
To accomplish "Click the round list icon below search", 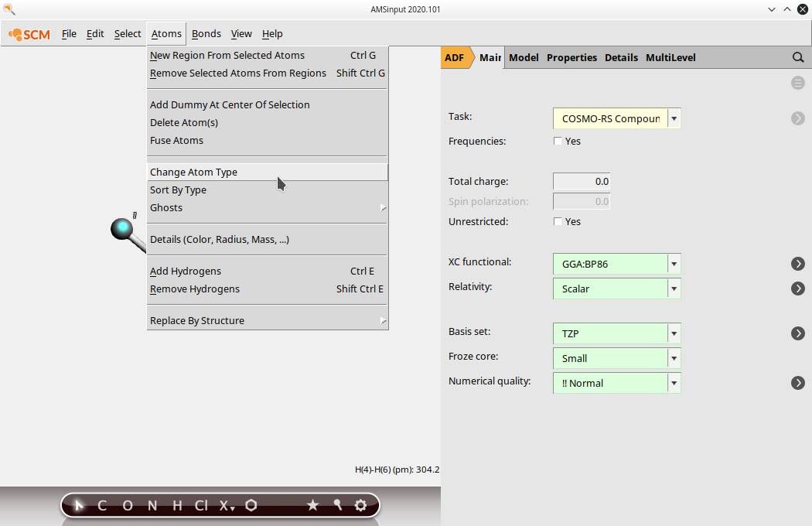I will 798,83.
